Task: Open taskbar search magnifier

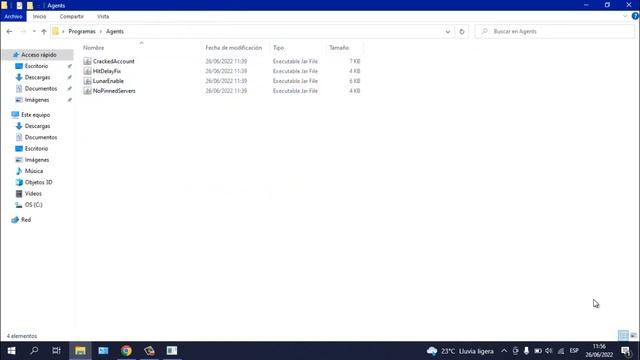Action: click(34, 351)
